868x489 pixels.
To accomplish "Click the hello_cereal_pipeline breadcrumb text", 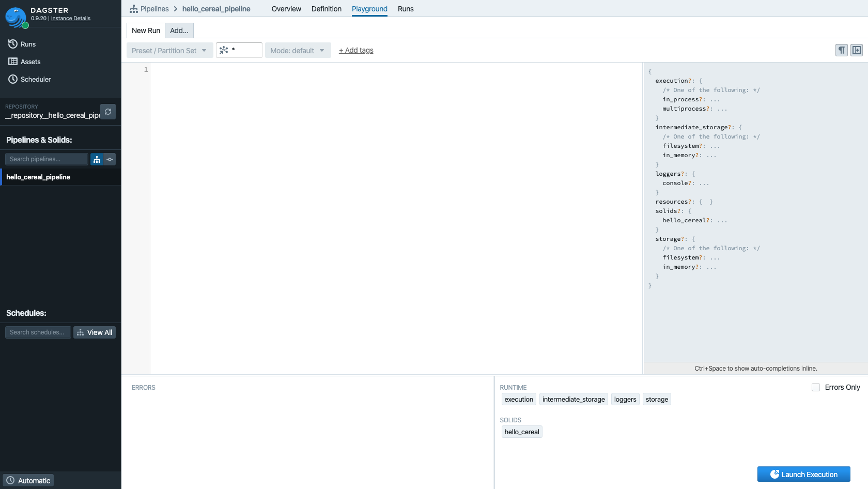I will coord(216,9).
